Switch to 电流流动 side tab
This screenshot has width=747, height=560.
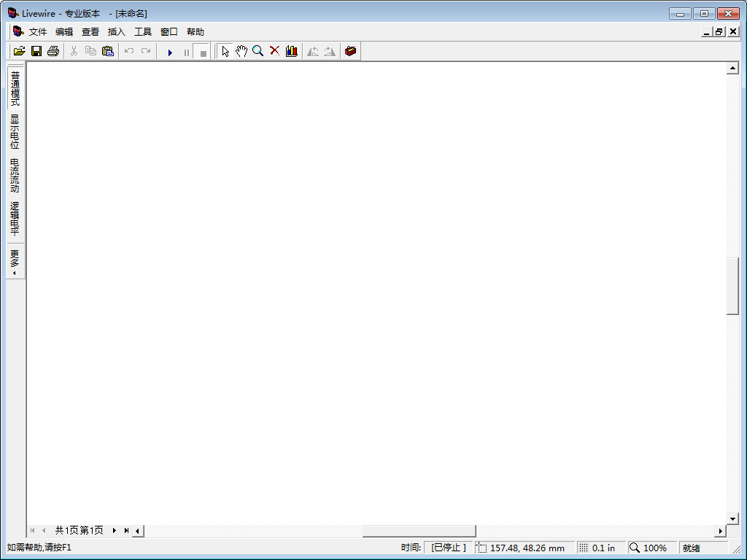(15, 175)
